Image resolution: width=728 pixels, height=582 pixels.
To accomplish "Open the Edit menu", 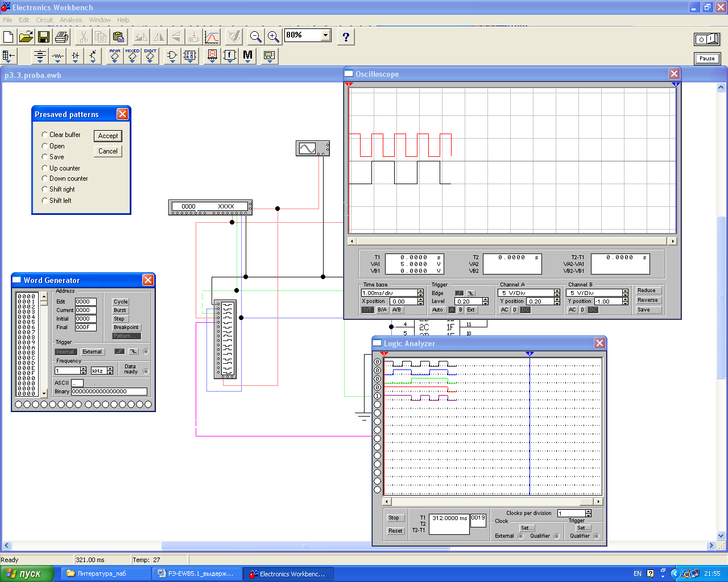I will 24,20.
